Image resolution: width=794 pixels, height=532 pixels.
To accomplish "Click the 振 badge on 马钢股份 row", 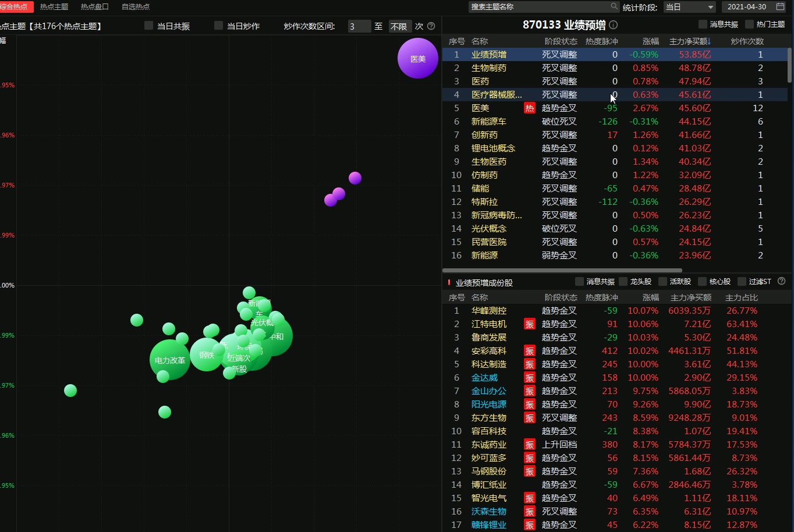I will point(530,471).
